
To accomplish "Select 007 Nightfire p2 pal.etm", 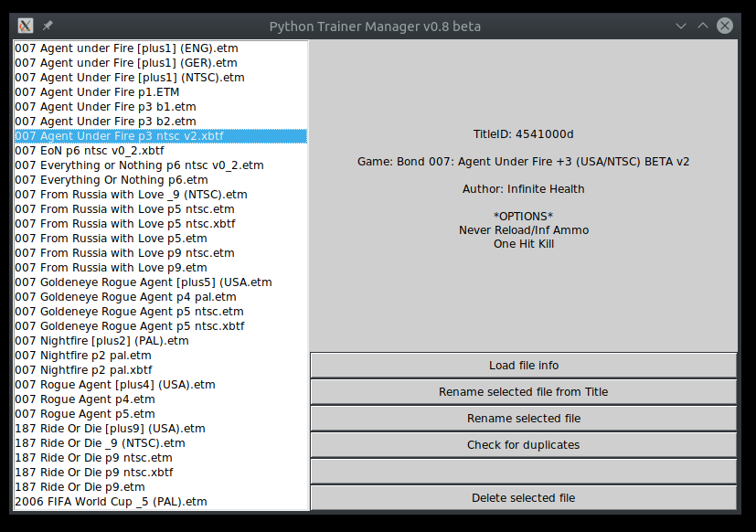I will (x=161, y=356).
